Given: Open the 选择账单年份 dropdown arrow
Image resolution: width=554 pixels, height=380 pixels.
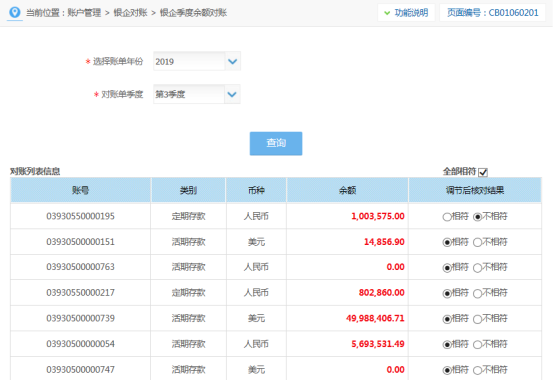Looking at the screenshot, I should coord(232,61).
